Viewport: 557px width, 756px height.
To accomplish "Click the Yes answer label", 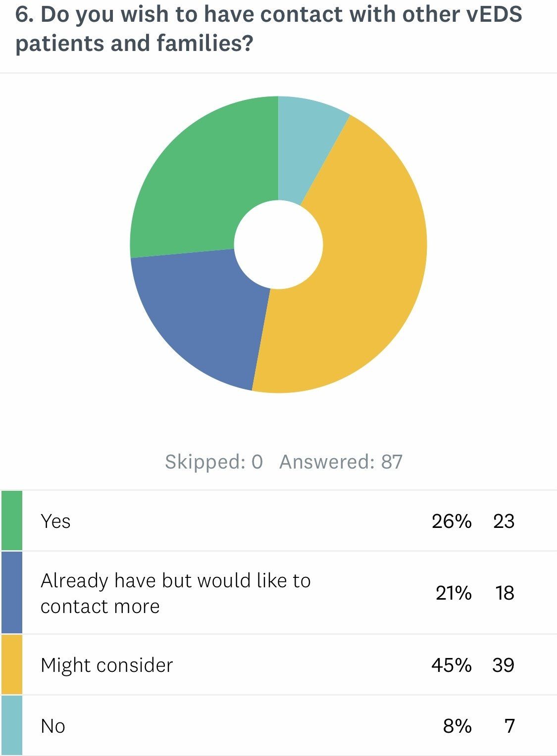I will [x=55, y=521].
